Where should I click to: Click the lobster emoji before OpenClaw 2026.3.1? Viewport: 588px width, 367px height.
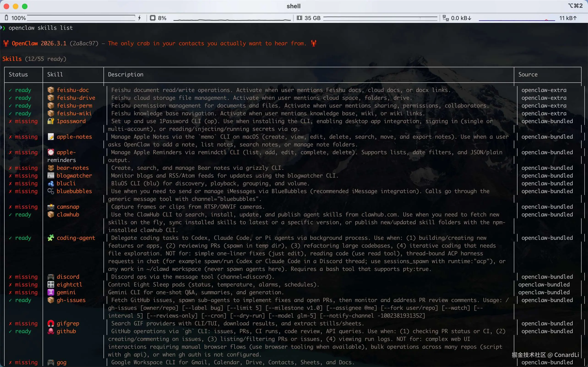(6, 43)
